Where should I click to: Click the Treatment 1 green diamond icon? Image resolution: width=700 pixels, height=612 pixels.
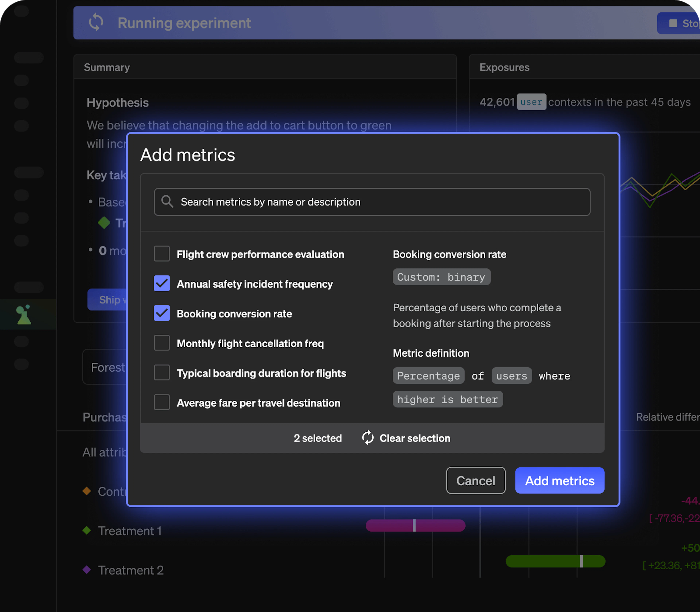(87, 530)
